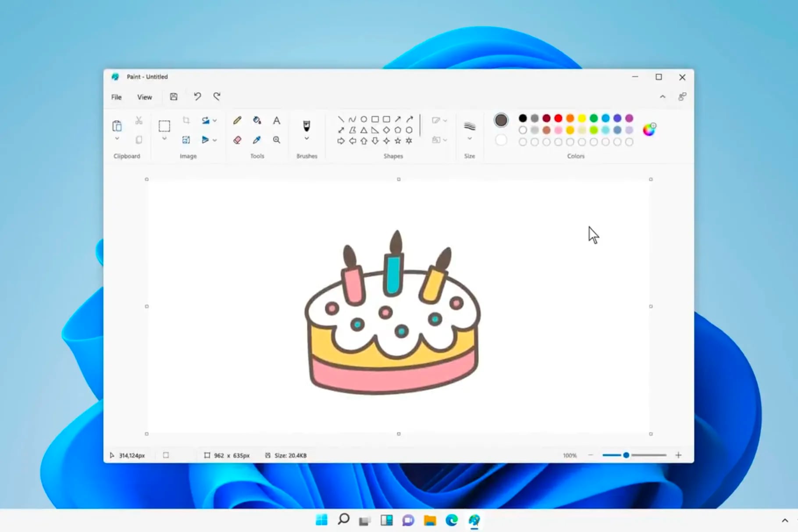Select the red color swatch
The width and height of the screenshot is (798, 532).
click(x=557, y=118)
